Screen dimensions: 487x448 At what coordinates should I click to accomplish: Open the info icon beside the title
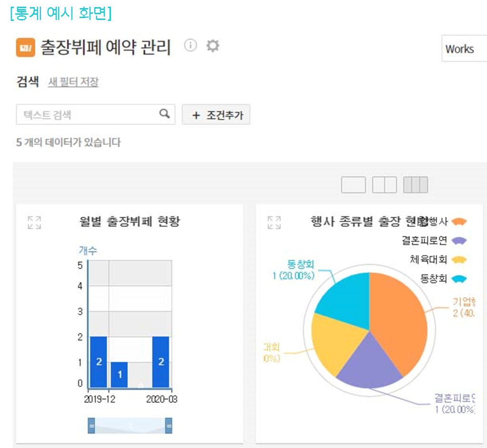tap(190, 45)
